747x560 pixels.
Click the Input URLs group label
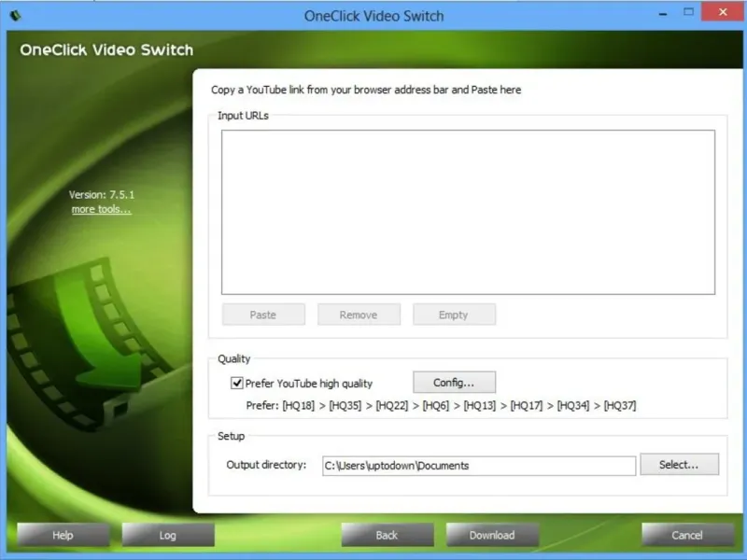click(x=243, y=116)
